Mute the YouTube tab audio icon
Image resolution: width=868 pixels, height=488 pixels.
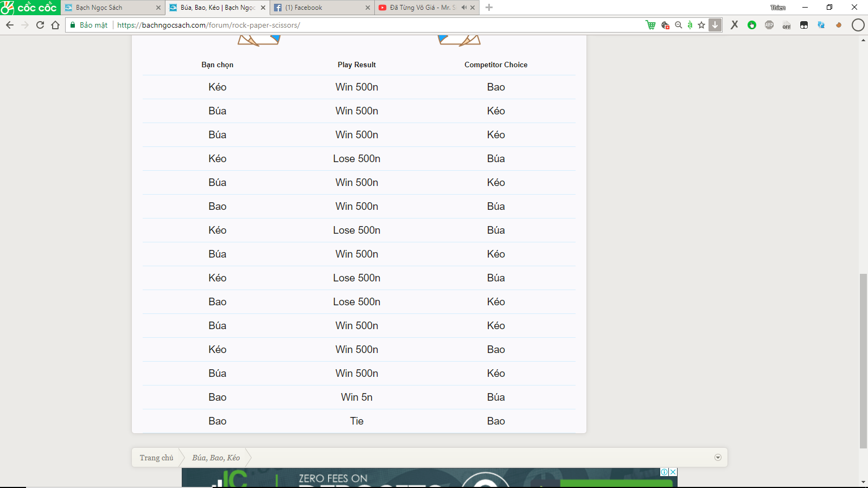point(464,8)
